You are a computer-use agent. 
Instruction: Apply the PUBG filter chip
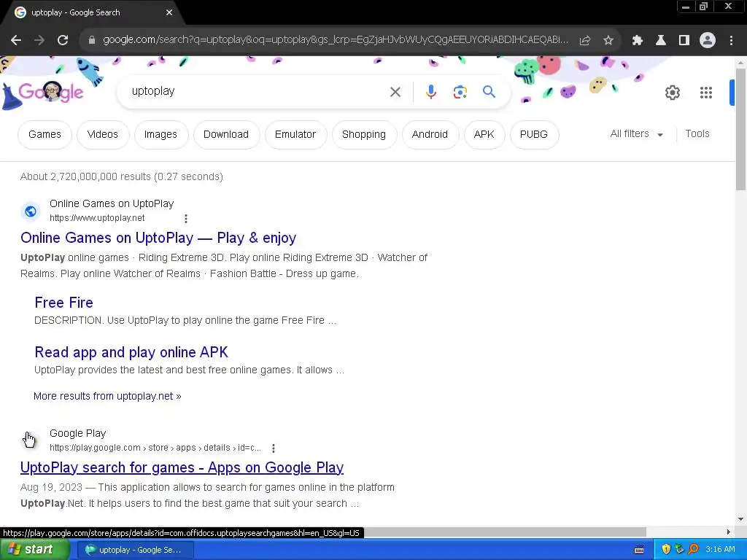[534, 135]
